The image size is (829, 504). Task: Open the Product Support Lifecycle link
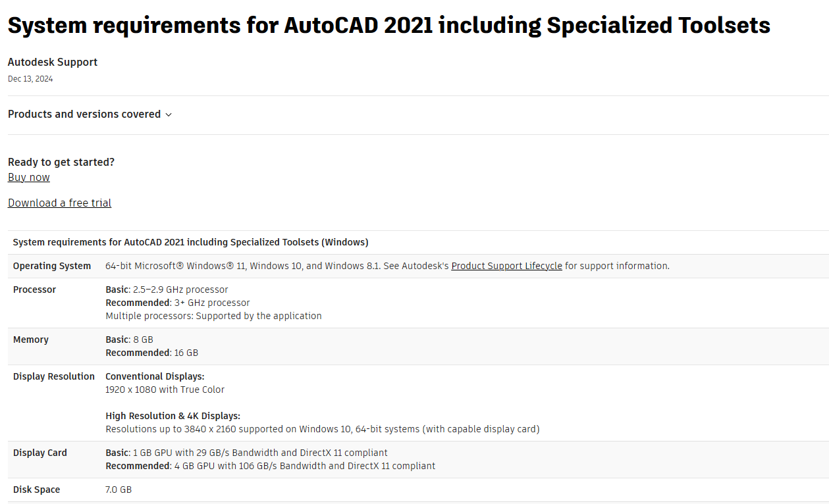point(506,266)
